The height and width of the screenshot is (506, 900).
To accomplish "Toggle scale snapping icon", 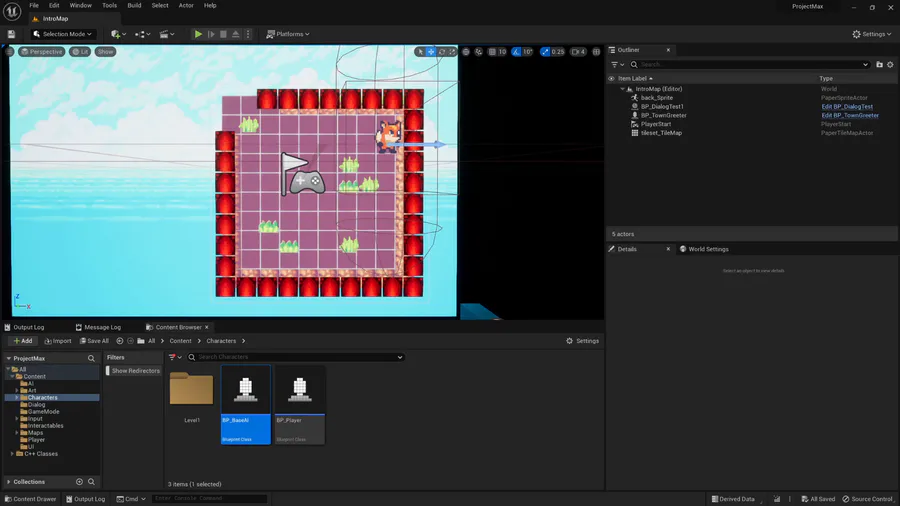I will click(x=545, y=52).
